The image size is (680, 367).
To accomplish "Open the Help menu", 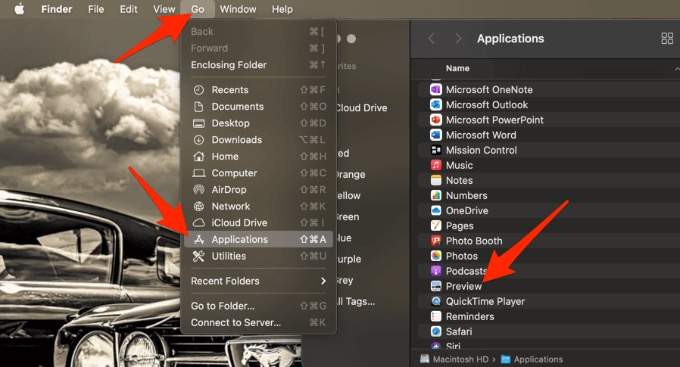I will click(x=282, y=9).
